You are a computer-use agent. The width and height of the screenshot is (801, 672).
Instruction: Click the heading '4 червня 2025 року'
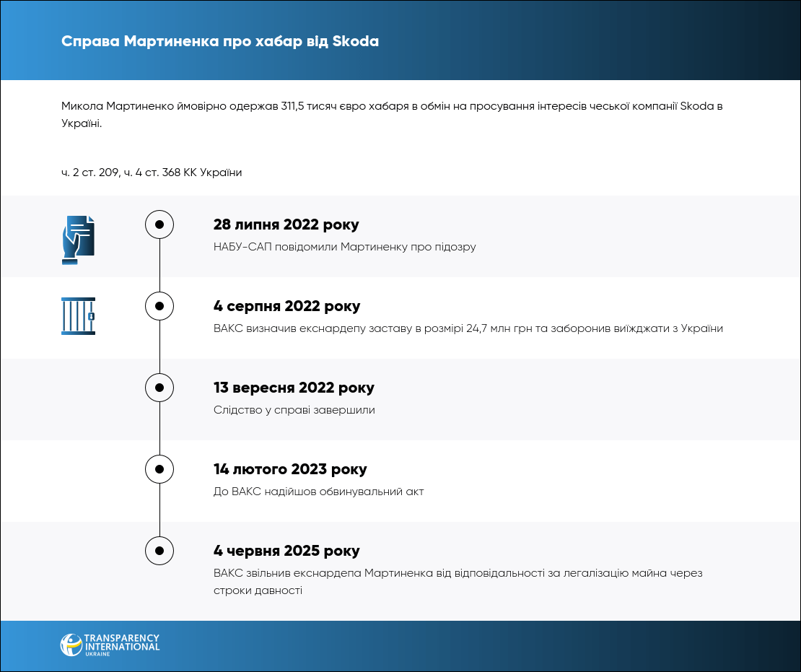point(286,551)
